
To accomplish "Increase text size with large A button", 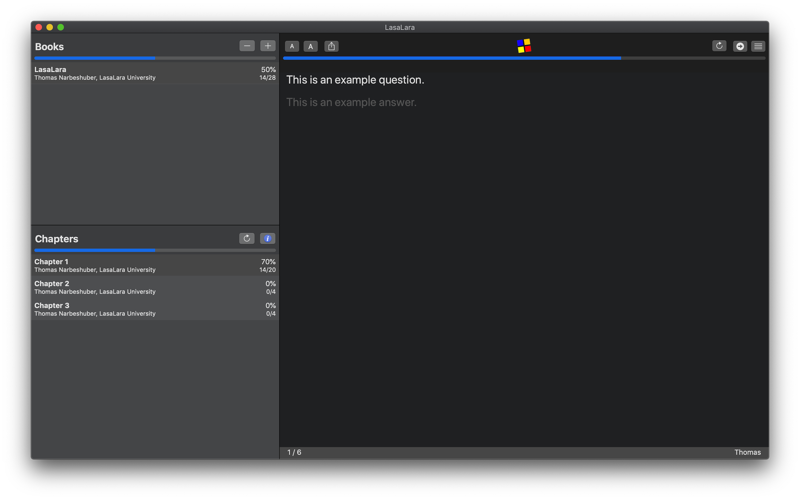I will click(x=311, y=46).
